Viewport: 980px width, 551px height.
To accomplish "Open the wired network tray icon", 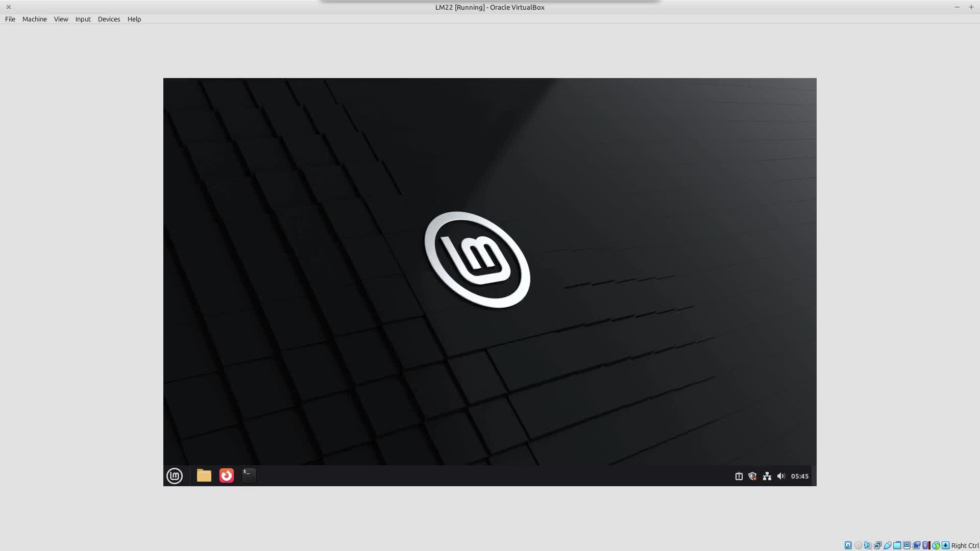I will pyautogui.click(x=767, y=476).
